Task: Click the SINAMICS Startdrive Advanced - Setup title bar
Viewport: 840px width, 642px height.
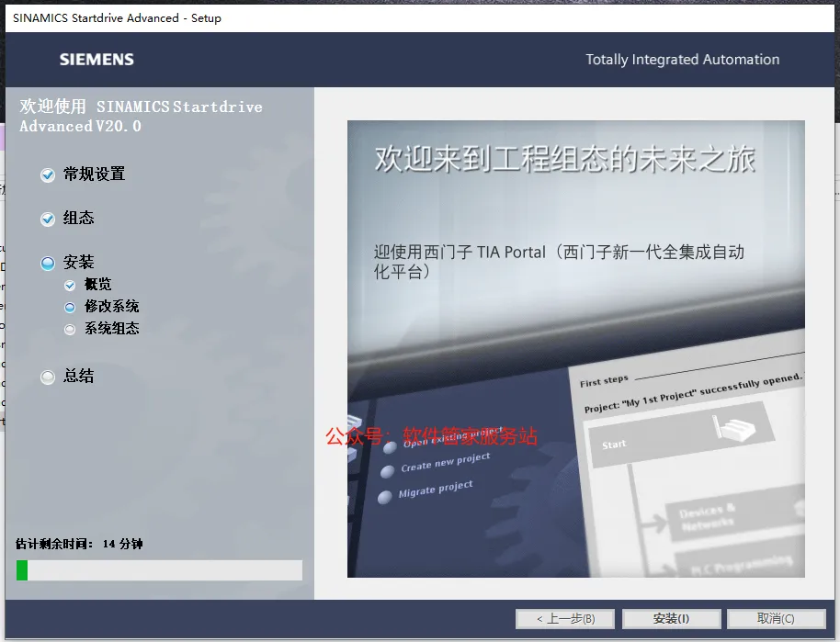Action: pyautogui.click(x=419, y=17)
